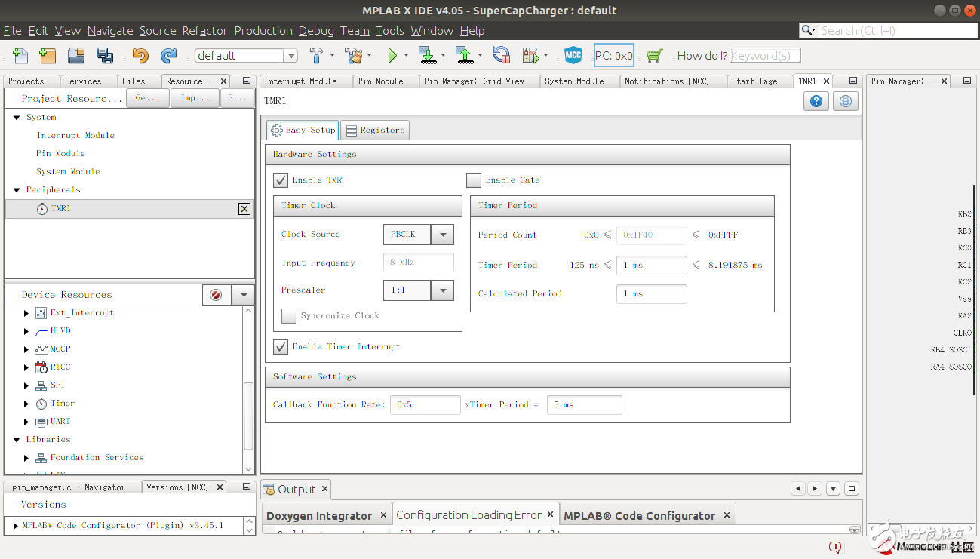The width and height of the screenshot is (980, 559).
Task: Click the Build Project hammer icon
Action: pyautogui.click(x=317, y=55)
